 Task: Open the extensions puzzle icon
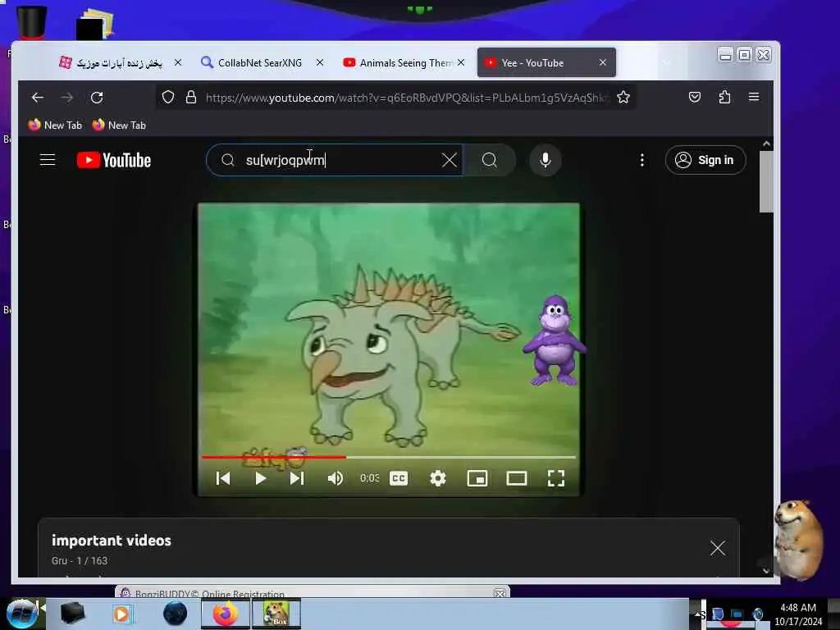coord(724,97)
